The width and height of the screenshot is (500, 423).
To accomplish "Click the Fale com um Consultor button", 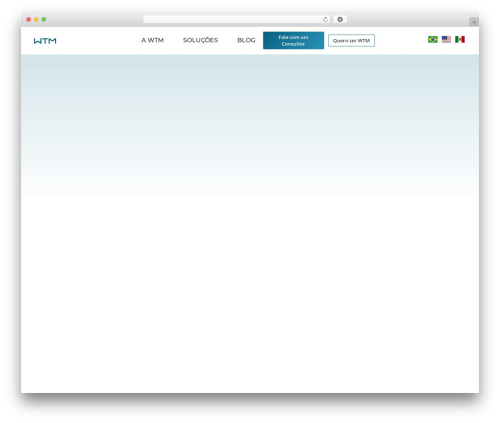I will 293,40.
